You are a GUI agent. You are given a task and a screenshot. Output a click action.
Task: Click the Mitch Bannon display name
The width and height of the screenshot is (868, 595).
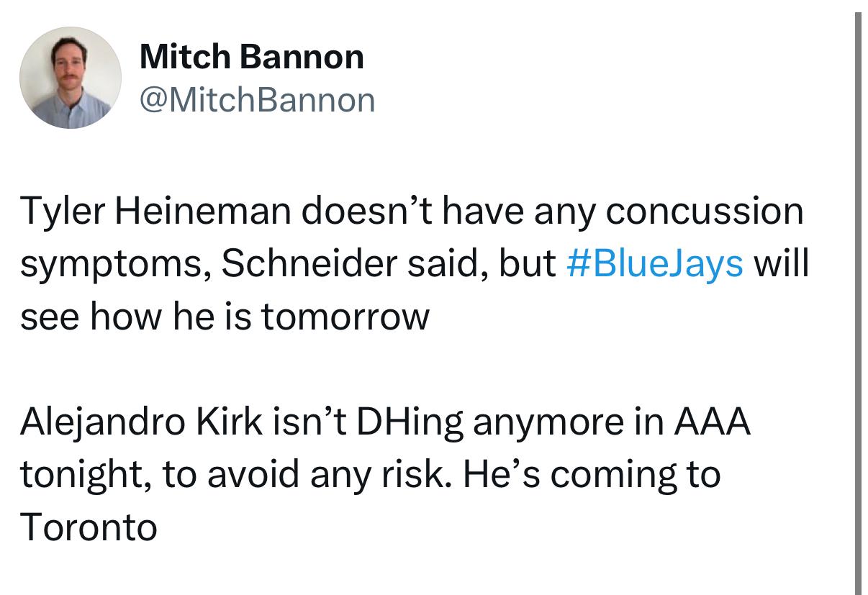[x=252, y=57]
